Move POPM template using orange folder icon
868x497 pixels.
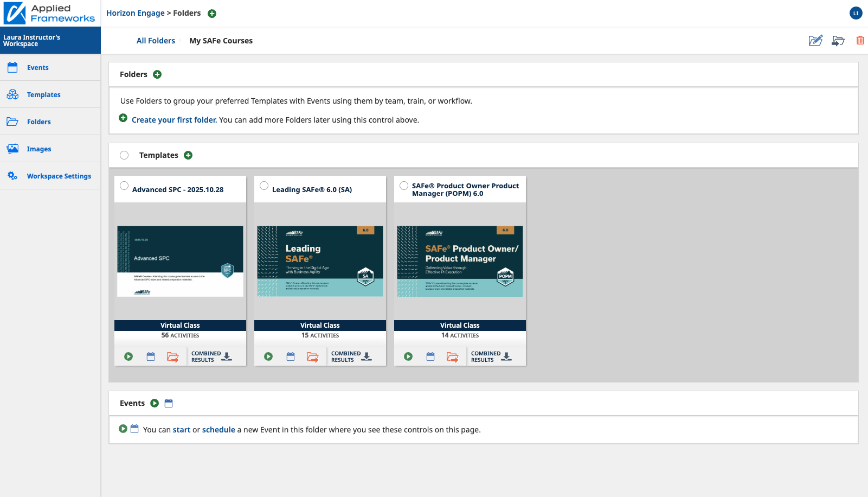click(452, 356)
